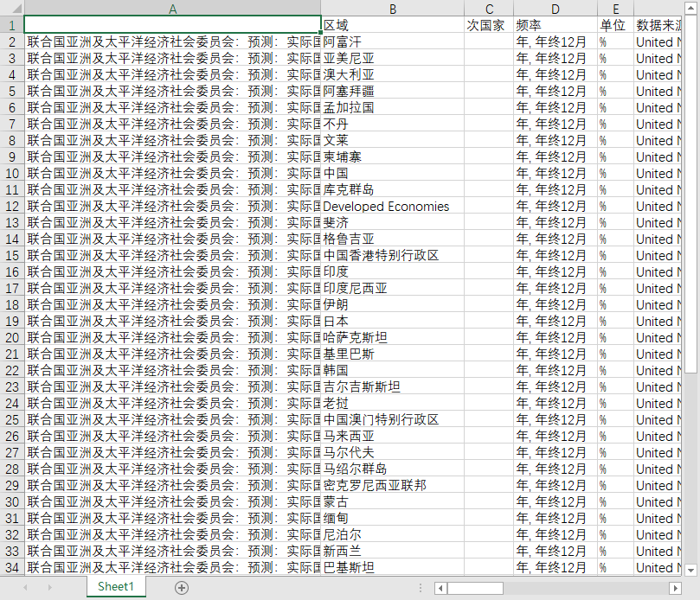Click cell '频率' in column D

[556, 25]
